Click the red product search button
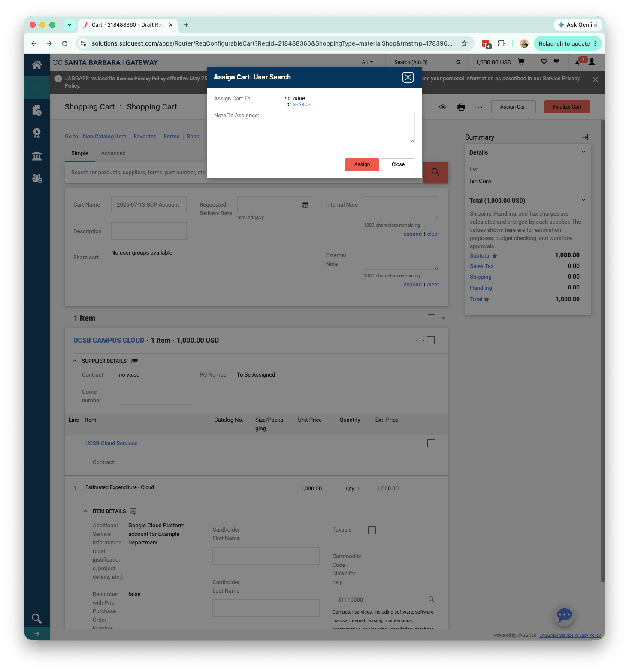The height and width of the screenshot is (672, 629). [x=435, y=172]
